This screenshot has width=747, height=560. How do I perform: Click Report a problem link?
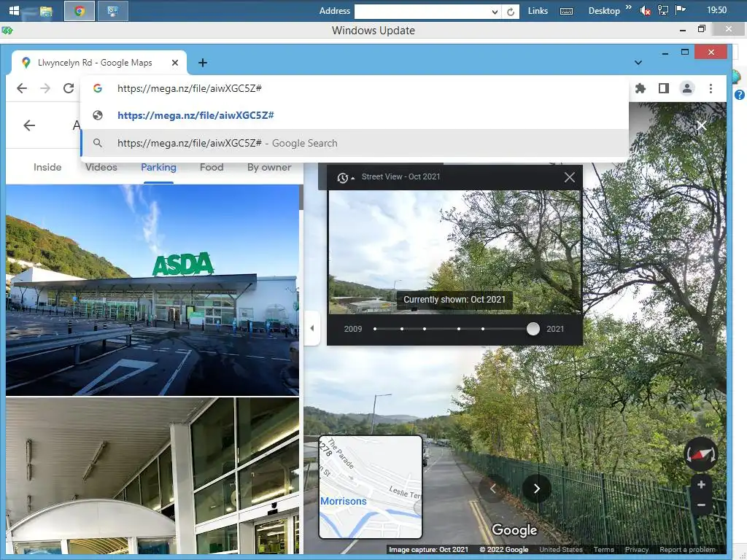(x=687, y=550)
